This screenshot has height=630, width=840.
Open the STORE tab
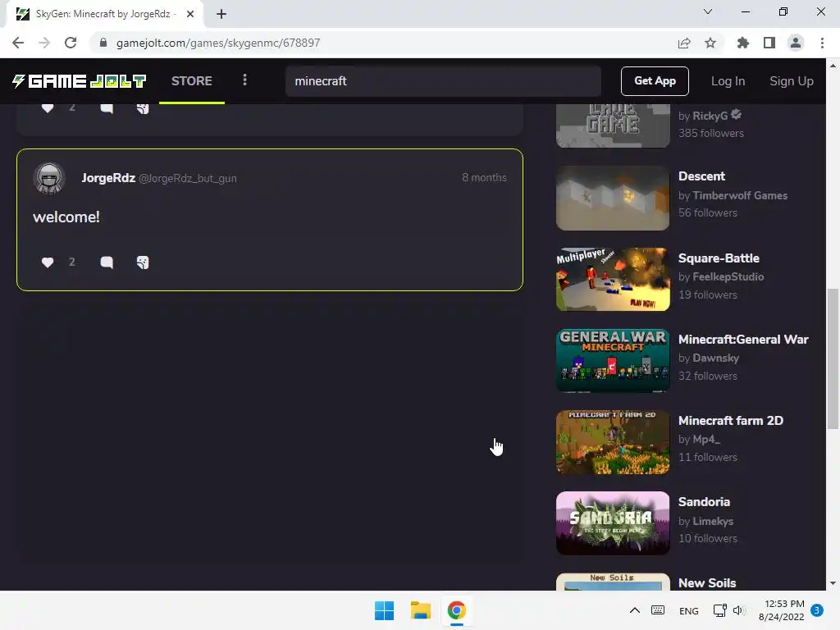point(192,81)
